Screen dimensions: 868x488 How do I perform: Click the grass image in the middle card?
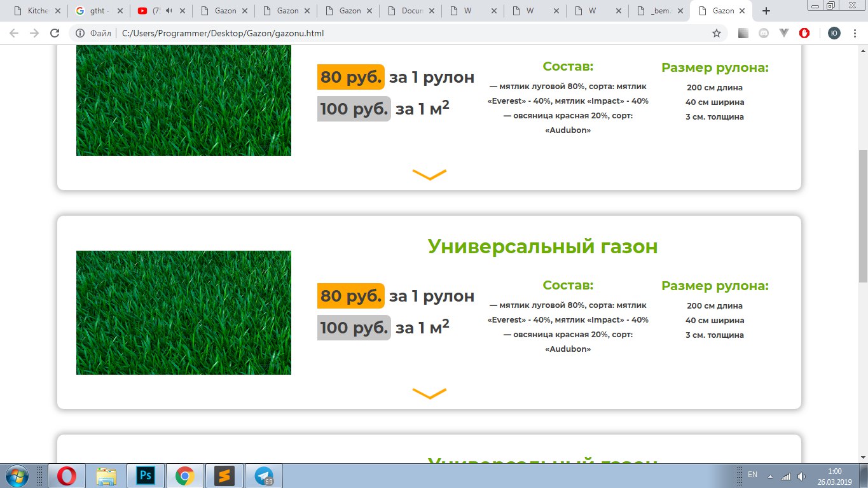184,312
